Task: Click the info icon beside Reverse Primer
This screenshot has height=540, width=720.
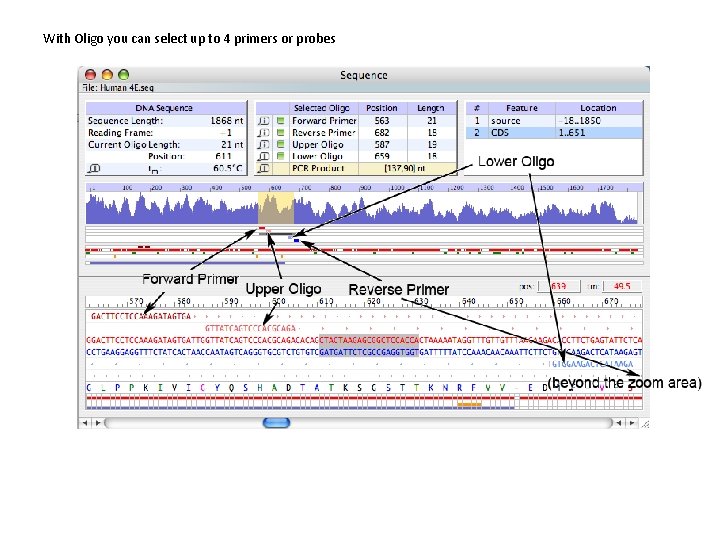Action: click(x=263, y=133)
